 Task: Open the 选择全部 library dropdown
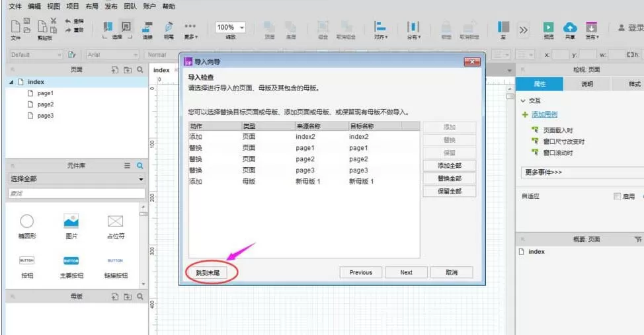click(x=77, y=179)
